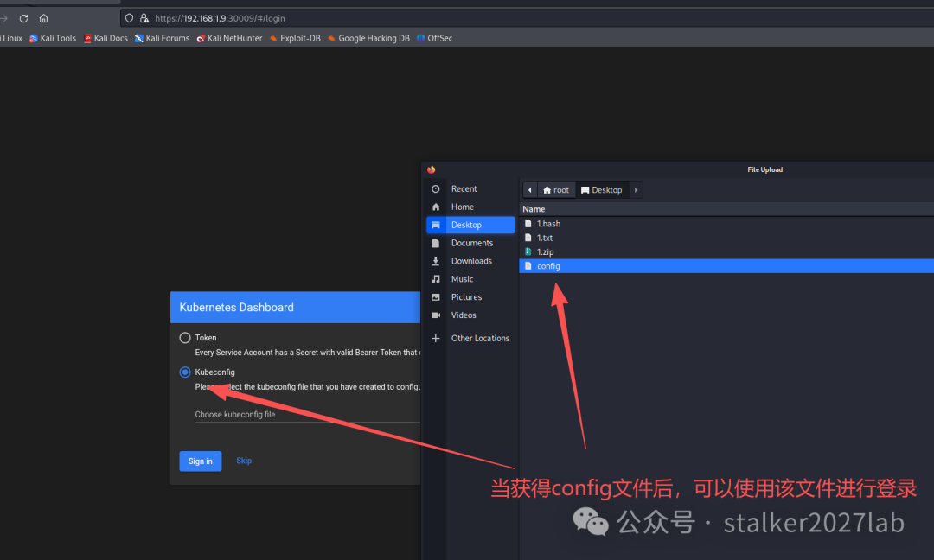Open Kali Docs bookmark
Viewport: 934px width, 560px height.
point(106,38)
